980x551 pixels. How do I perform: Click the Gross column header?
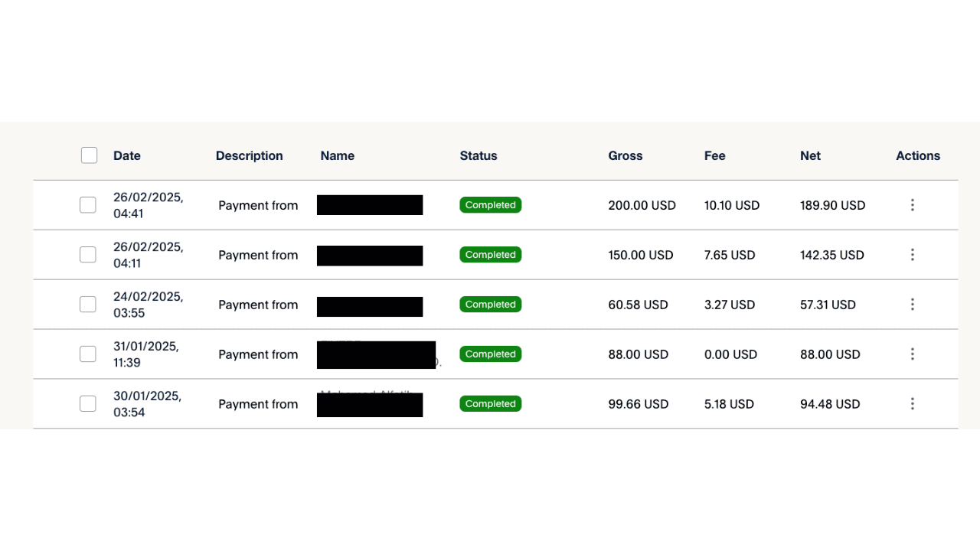coord(626,155)
